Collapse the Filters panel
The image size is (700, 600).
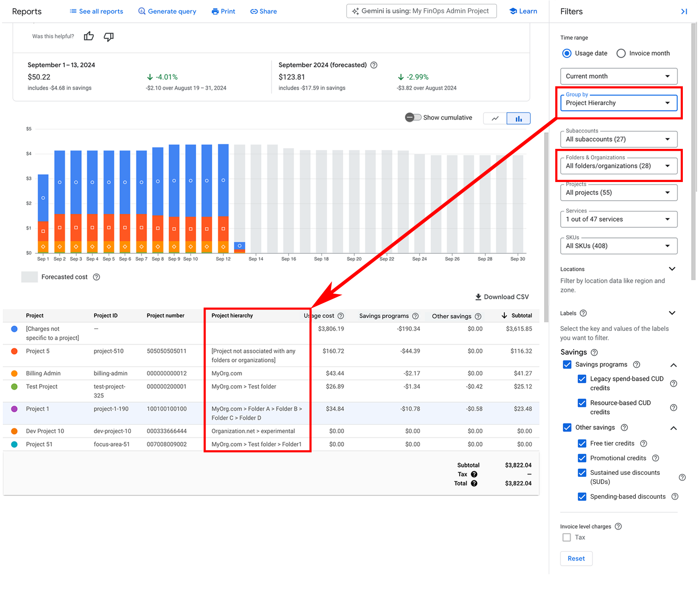point(684,11)
